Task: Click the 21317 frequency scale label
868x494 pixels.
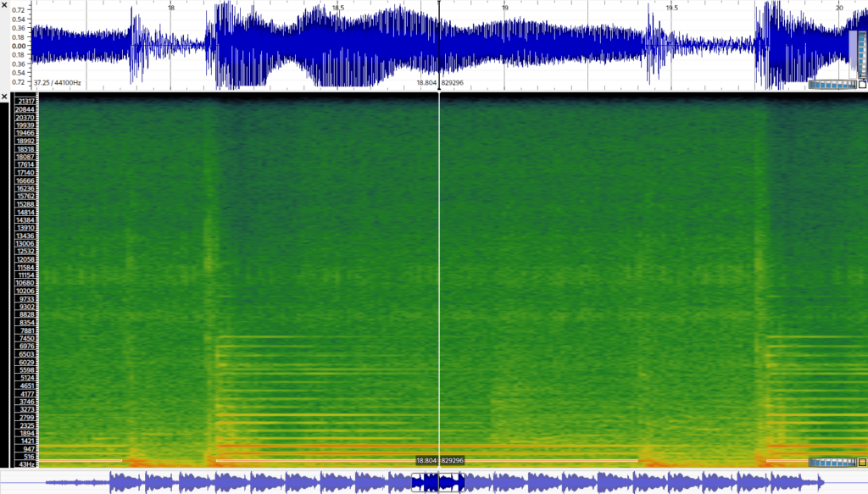Action: 25,102
